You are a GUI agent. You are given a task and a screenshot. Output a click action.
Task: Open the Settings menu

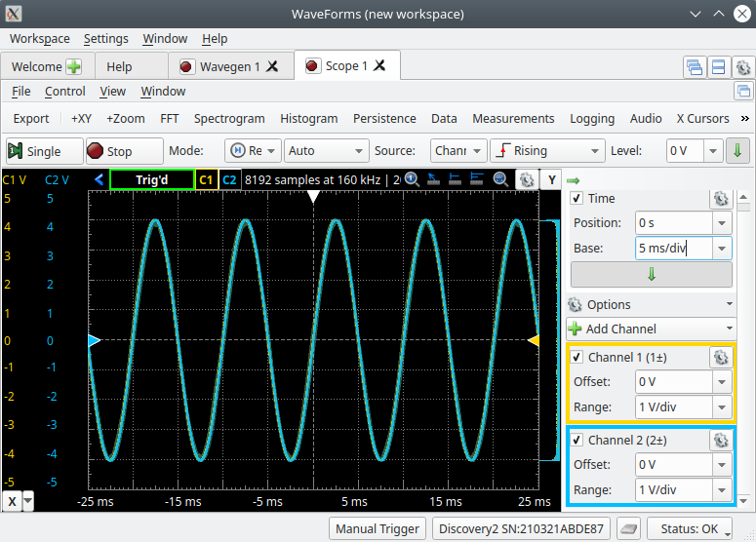click(105, 39)
